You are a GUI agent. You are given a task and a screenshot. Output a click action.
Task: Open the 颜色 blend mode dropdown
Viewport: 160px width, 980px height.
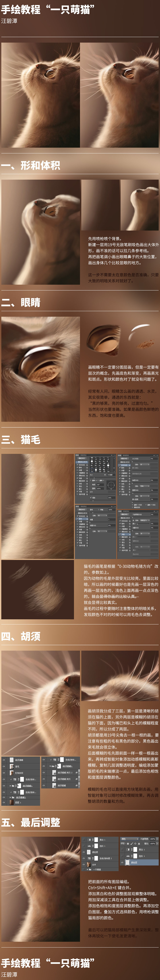click(130, 839)
